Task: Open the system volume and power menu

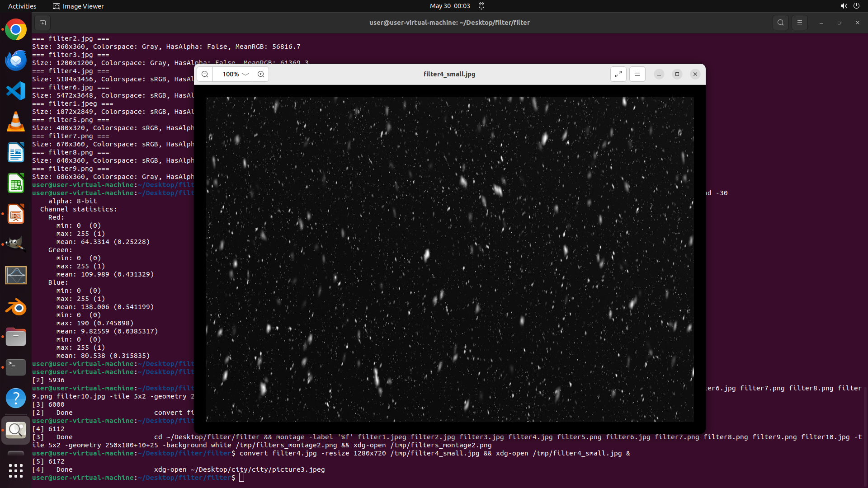Action: [850, 6]
